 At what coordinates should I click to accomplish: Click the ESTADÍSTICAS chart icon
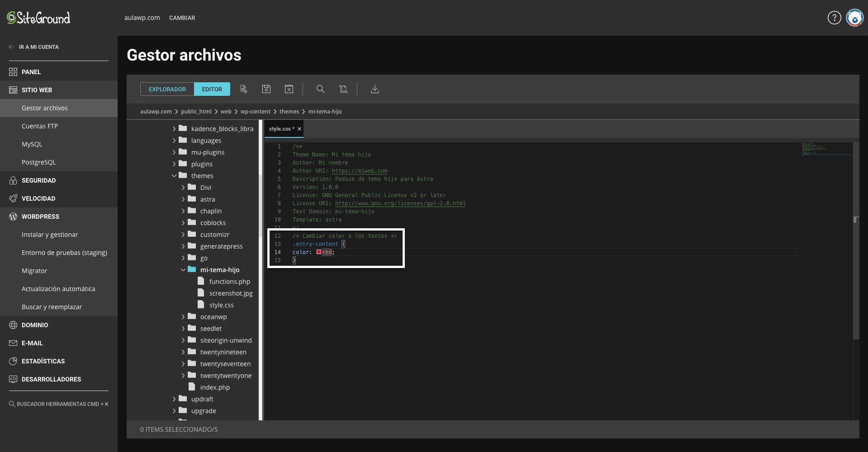coord(13,361)
